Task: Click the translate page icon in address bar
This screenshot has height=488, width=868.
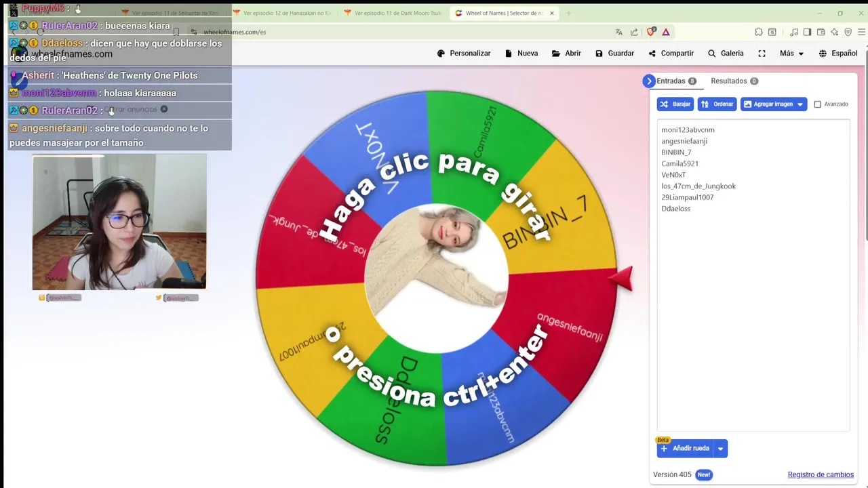Action: [x=619, y=32]
